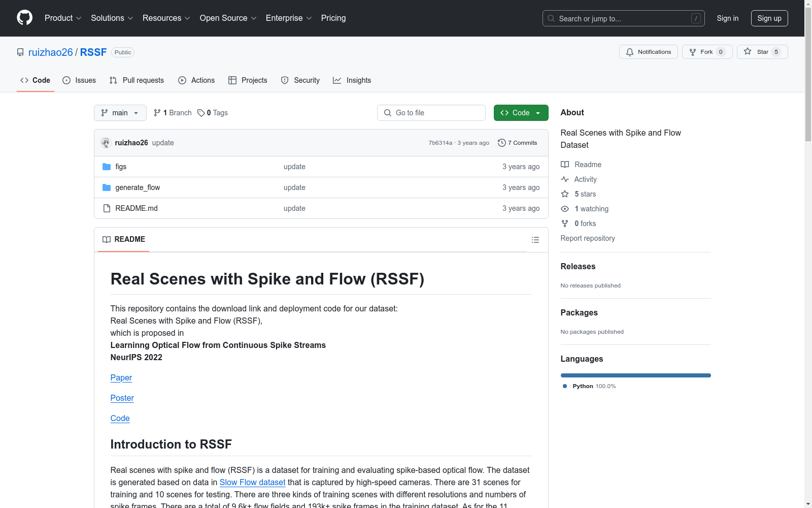Expand the Solutions menu
Screen dimensions: 812x508
point(112,18)
